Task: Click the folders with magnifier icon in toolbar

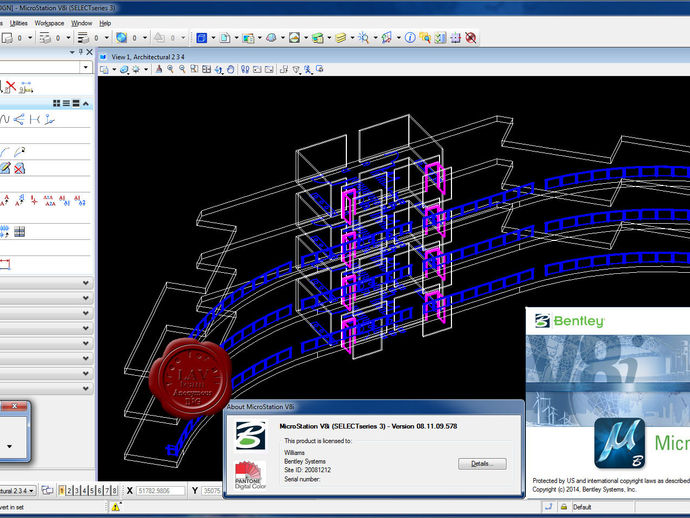Action: [x=425, y=38]
